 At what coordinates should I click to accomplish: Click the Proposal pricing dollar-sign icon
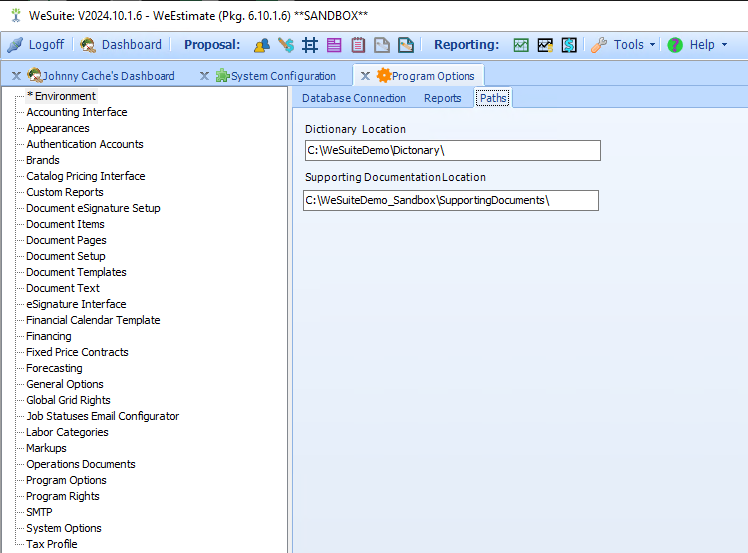286,45
